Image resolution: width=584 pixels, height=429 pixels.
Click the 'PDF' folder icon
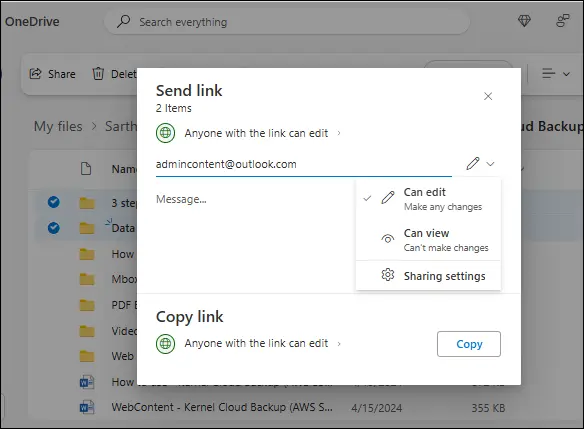(x=87, y=305)
